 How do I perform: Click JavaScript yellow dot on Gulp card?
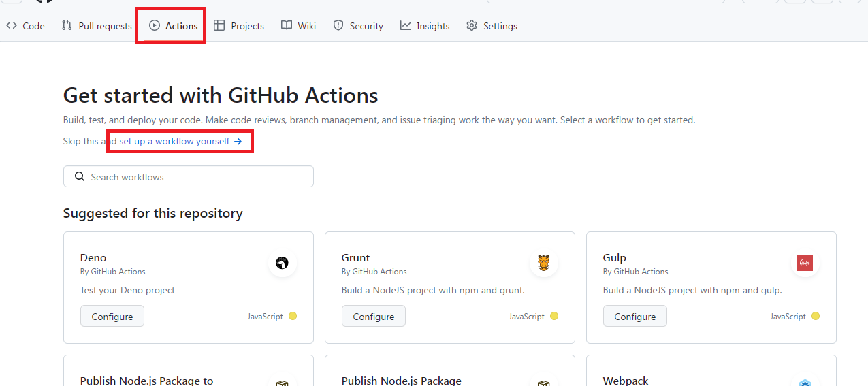click(x=816, y=316)
